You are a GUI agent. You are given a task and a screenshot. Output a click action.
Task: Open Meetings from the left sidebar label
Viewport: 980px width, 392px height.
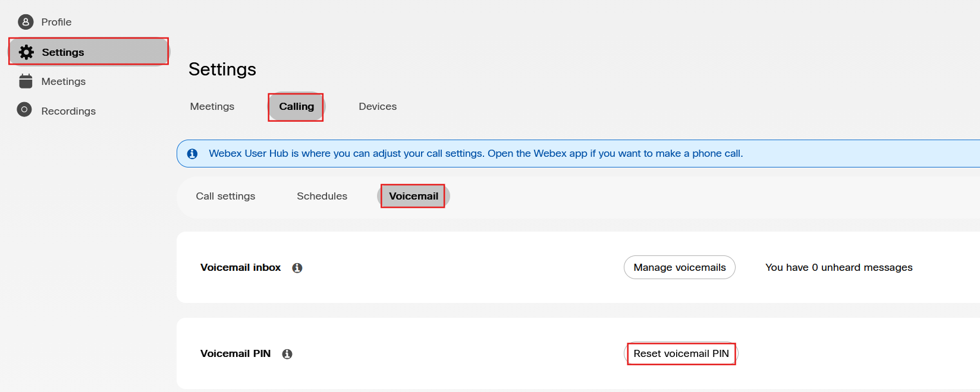click(64, 81)
